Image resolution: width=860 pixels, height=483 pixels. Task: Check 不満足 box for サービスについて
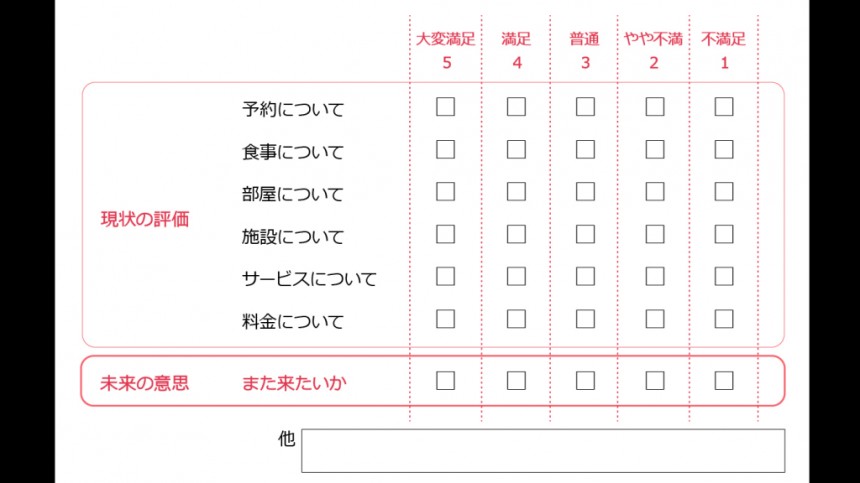(724, 277)
